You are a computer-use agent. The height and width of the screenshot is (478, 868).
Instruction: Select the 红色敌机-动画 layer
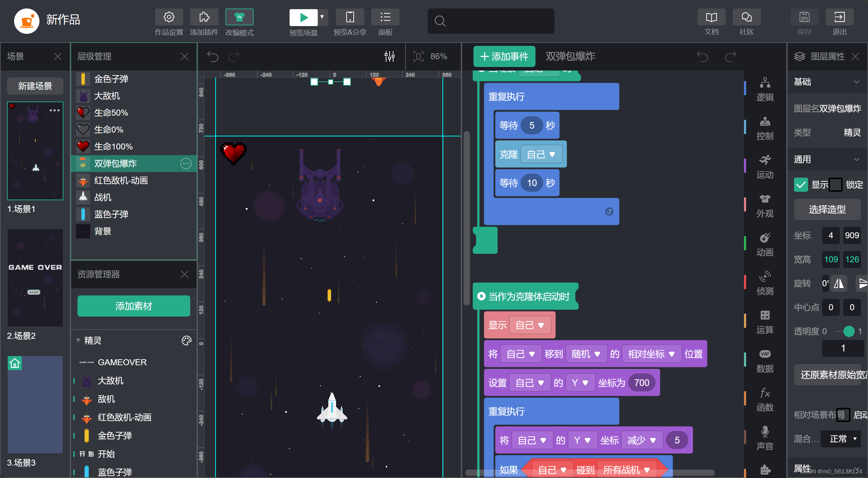121,180
